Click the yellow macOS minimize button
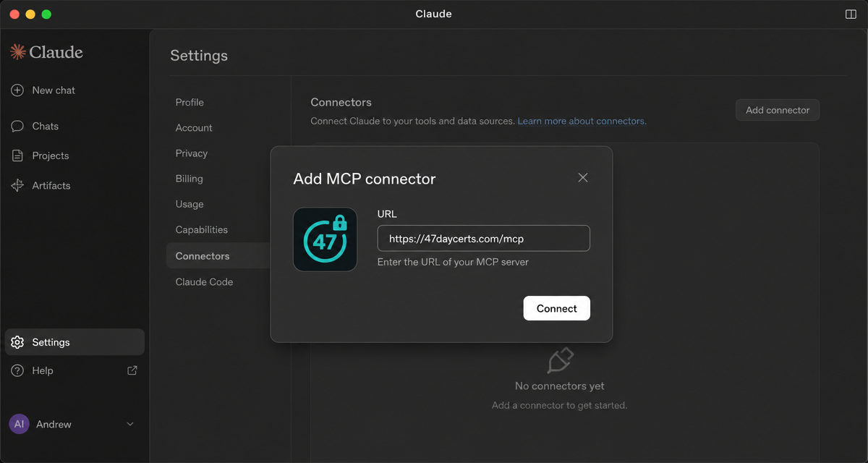Image resolution: width=868 pixels, height=463 pixels. [30, 14]
